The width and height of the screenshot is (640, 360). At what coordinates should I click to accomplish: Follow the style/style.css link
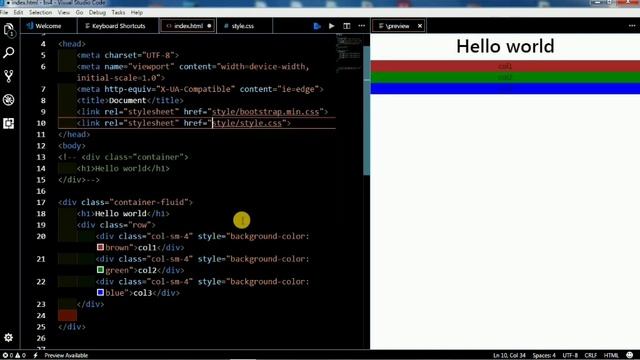point(247,123)
